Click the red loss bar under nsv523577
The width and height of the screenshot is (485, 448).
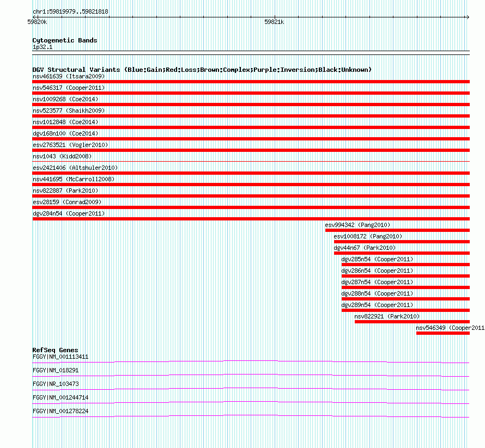click(251, 116)
